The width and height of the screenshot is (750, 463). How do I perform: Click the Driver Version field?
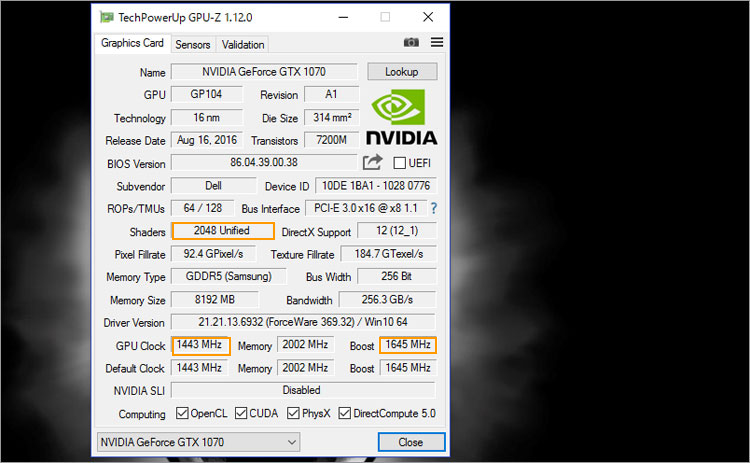pyautogui.click(x=303, y=322)
